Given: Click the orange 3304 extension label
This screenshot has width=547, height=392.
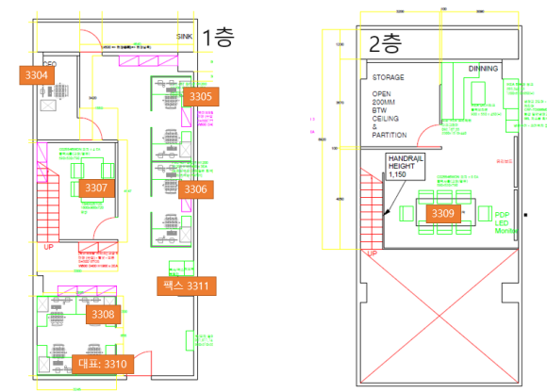Looking at the screenshot, I should click(x=37, y=75).
